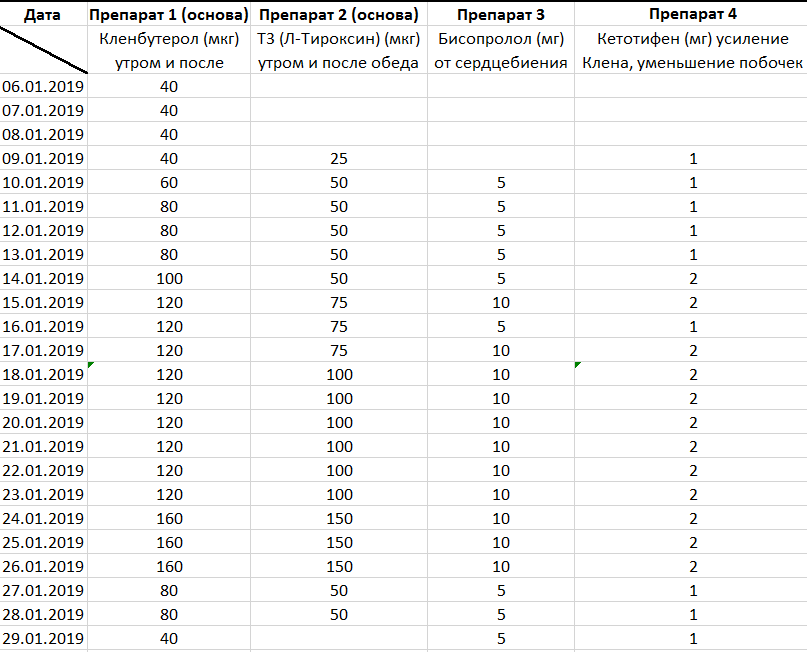Select Clenbuterol value 60 for 10.01.2019
The image size is (807, 652).
click(168, 183)
